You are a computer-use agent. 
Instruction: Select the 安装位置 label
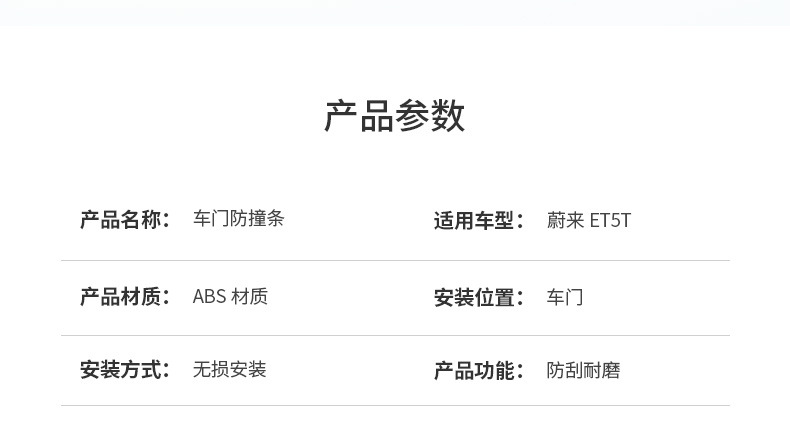(x=474, y=298)
